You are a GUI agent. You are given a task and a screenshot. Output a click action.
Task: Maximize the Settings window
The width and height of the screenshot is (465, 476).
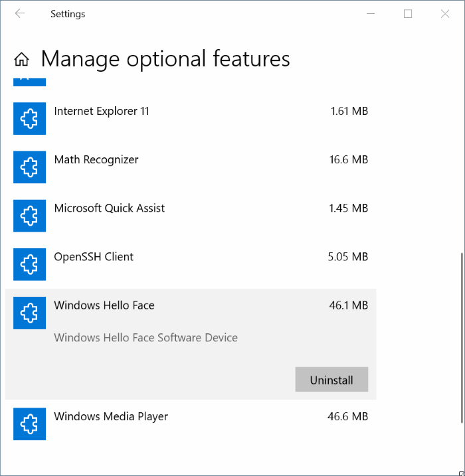pos(408,14)
